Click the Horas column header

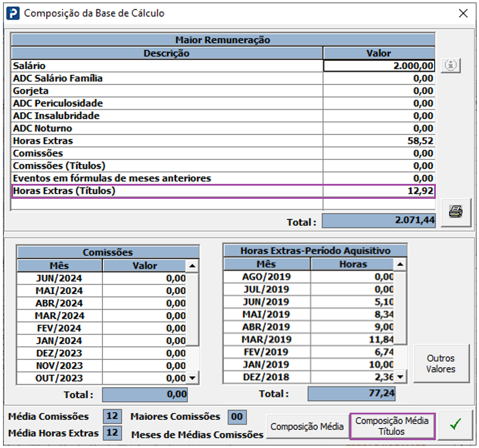point(353,264)
